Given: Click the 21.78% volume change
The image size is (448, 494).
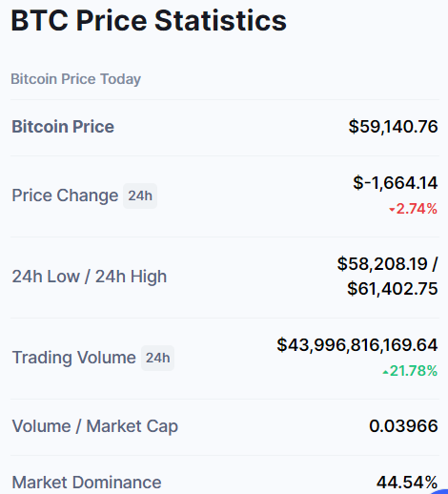Looking at the screenshot, I should [x=410, y=371].
